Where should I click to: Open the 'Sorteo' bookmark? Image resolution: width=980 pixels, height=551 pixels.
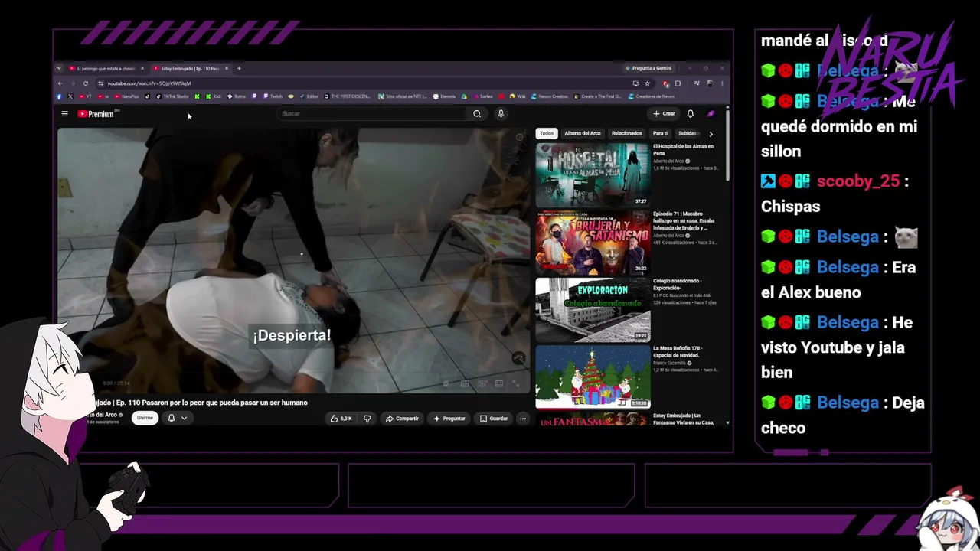[x=483, y=96]
